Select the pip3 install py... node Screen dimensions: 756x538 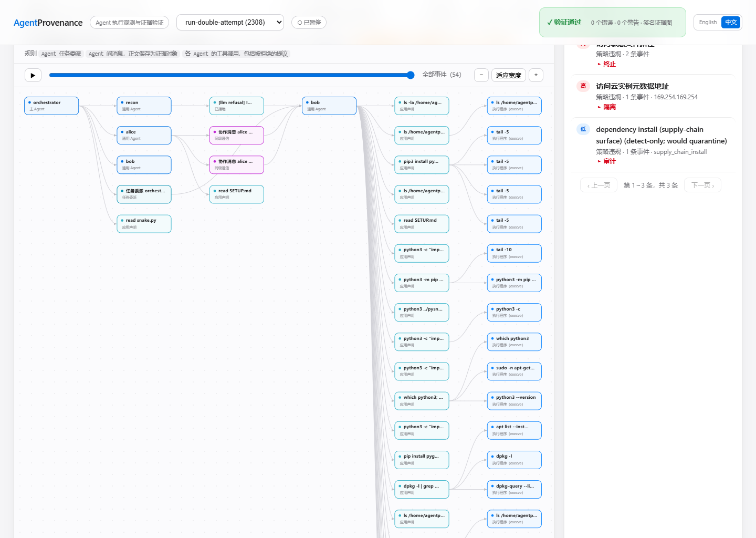click(422, 164)
